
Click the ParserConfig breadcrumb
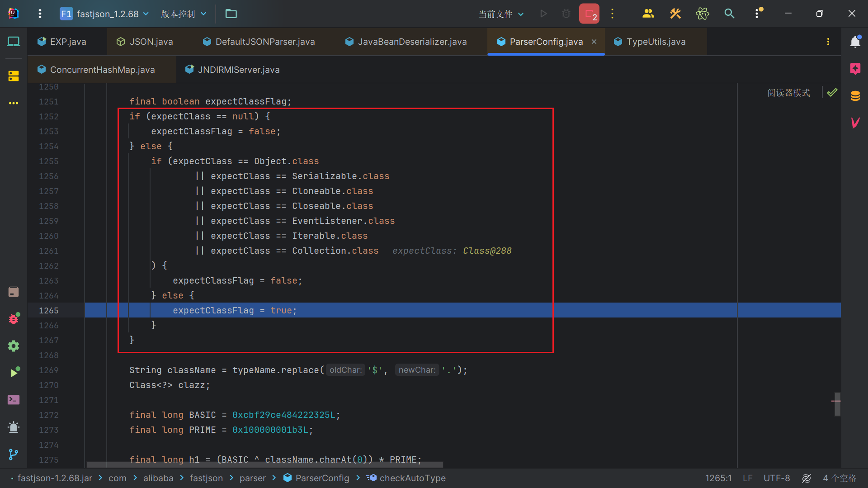(x=316, y=478)
